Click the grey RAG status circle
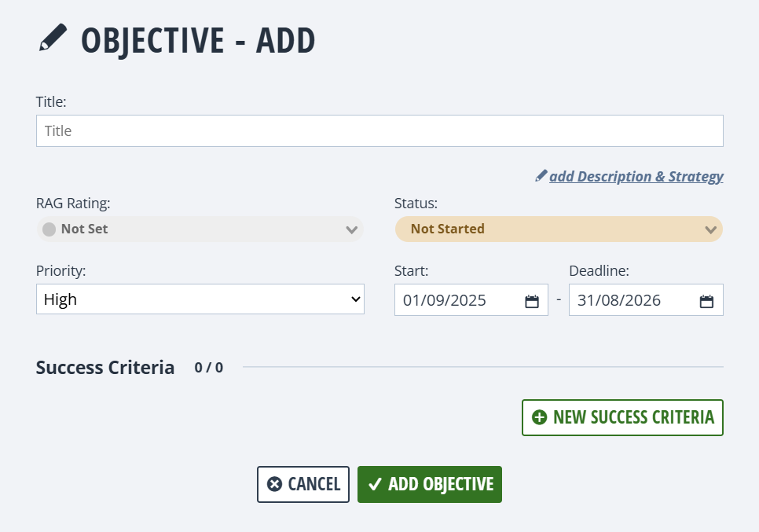Viewport: 759px width, 532px height. click(x=49, y=229)
